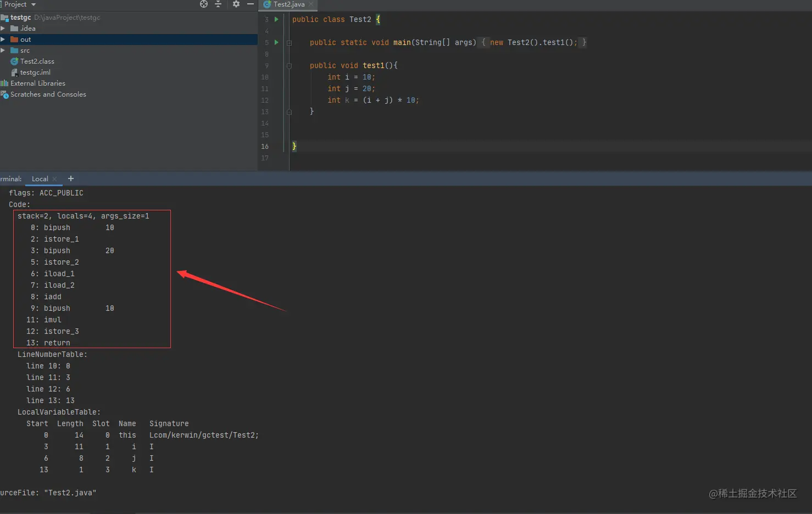
Task: Expand the out folder arrow
Action: click(3, 40)
